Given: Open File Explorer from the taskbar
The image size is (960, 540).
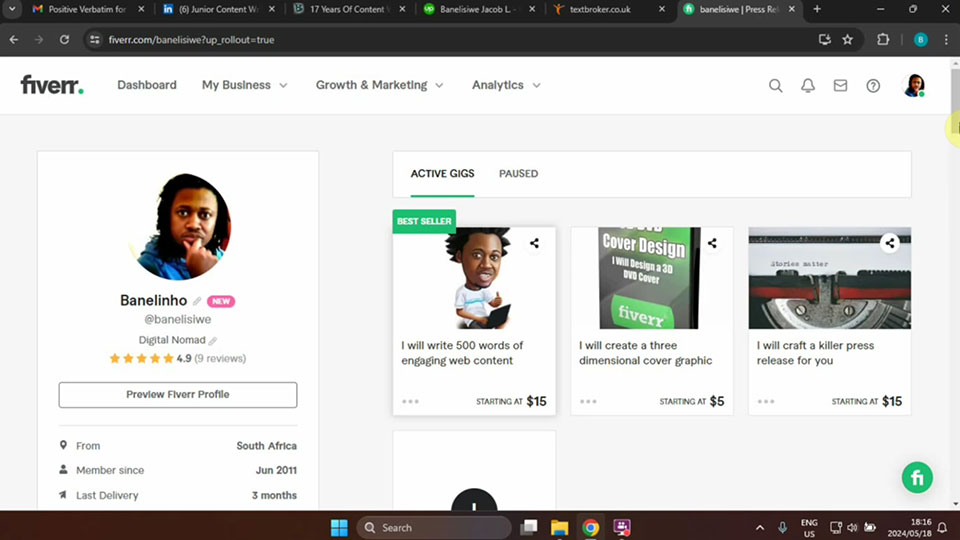Looking at the screenshot, I should 559,527.
